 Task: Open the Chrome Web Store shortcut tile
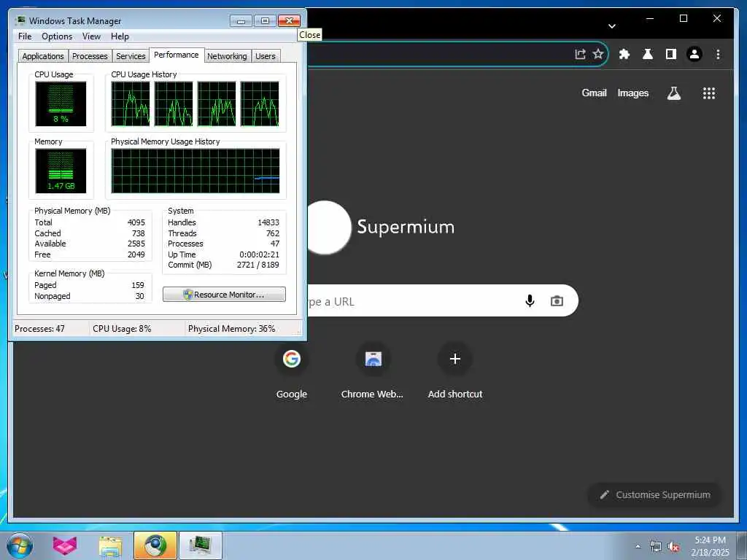pyautogui.click(x=373, y=371)
